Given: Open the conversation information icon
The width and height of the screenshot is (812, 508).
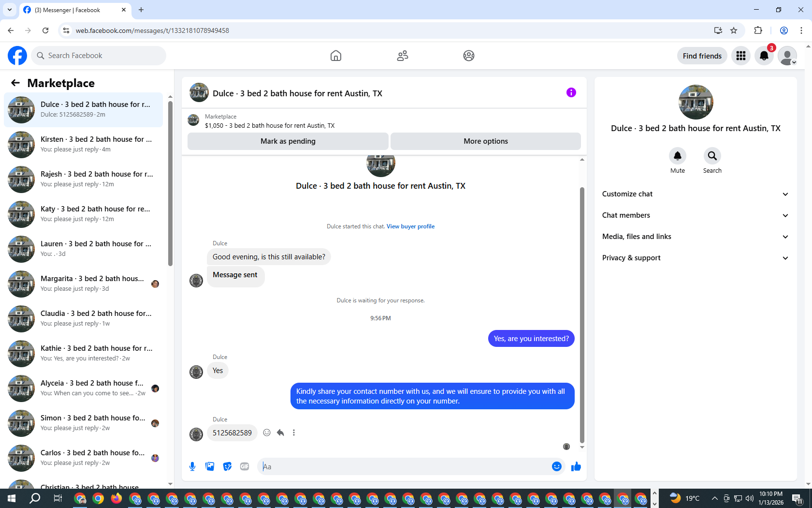Looking at the screenshot, I should [x=571, y=92].
